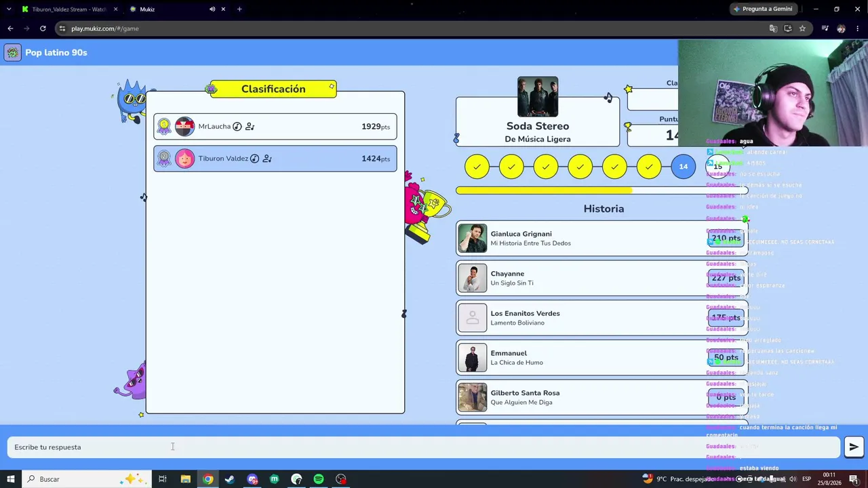The width and height of the screenshot is (868, 488).
Task: Open Spotify from the taskbar
Action: pos(319,479)
